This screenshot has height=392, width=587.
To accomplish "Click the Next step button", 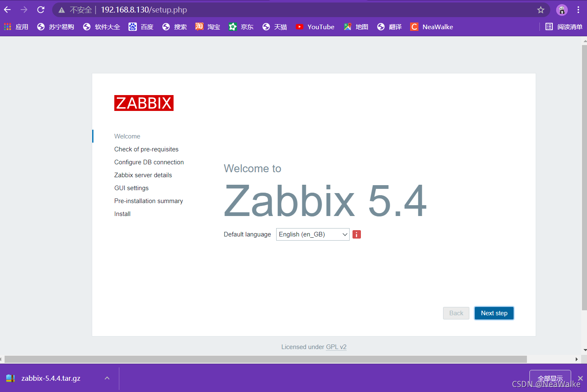I will pos(494,313).
